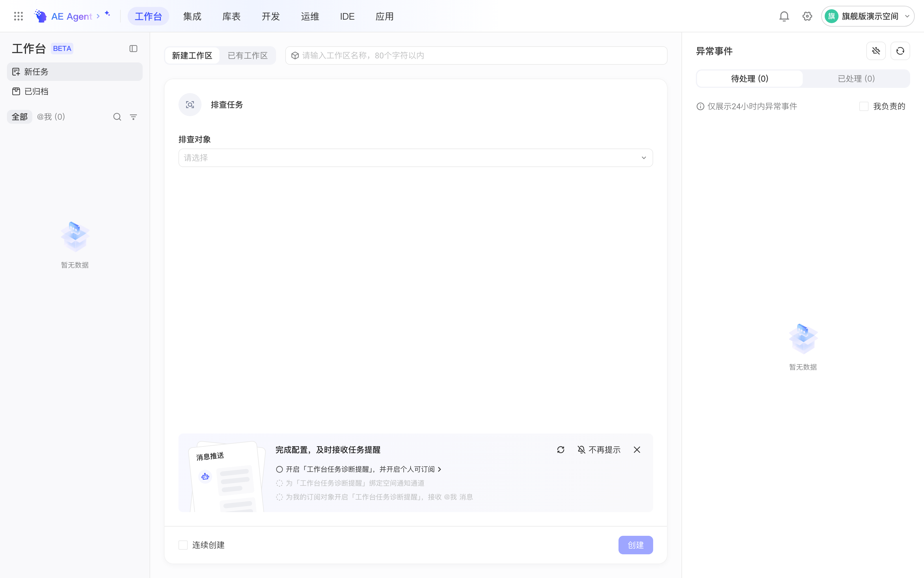Filter tasks by 全部

(19, 116)
